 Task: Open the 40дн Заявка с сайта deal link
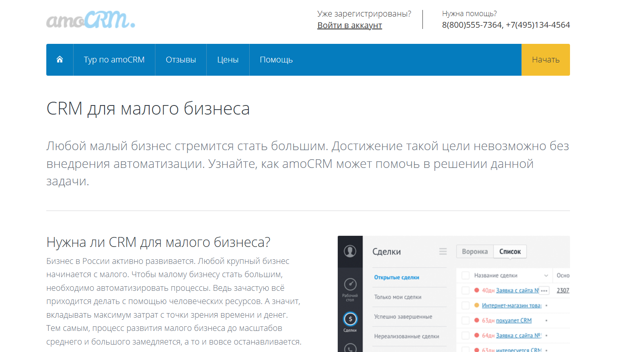pos(517,290)
